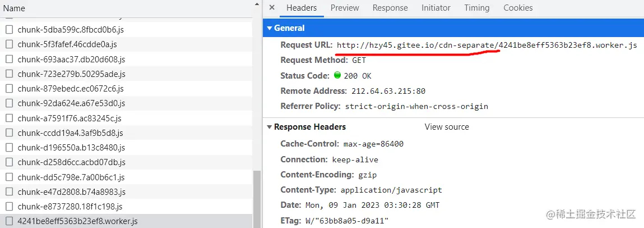Switch to the Cookies tab
Image resolution: width=644 pixels, height=228 pixels.
click(518, 8)
